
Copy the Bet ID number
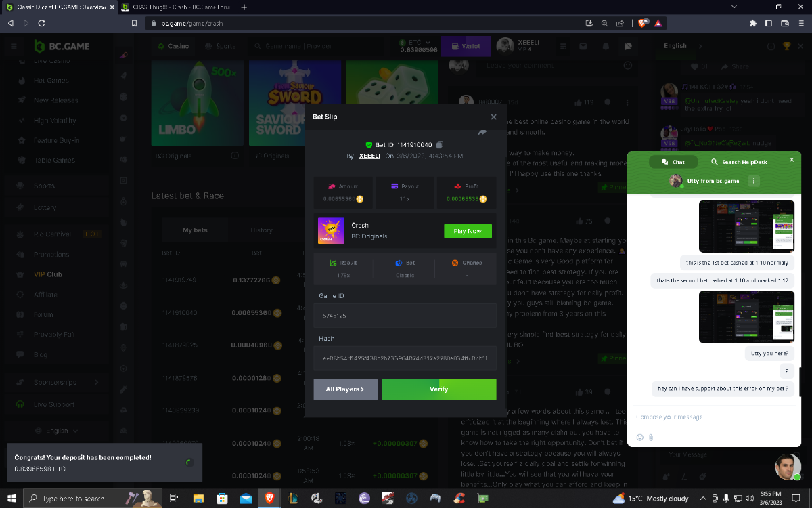pos(440,144)
